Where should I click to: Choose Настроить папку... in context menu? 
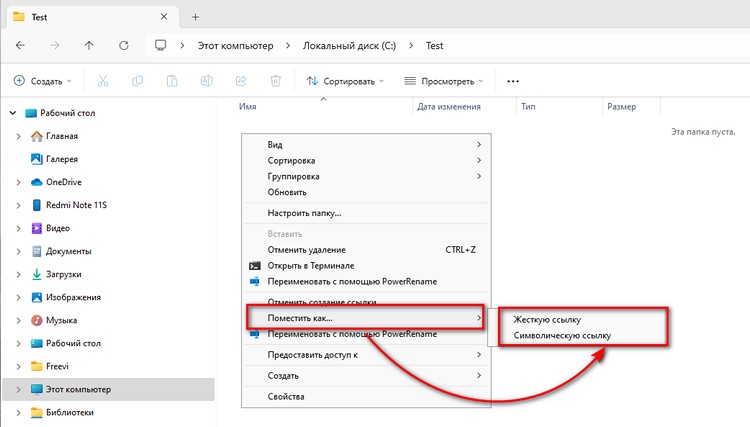pyautogui.click(x=366, y=213)
